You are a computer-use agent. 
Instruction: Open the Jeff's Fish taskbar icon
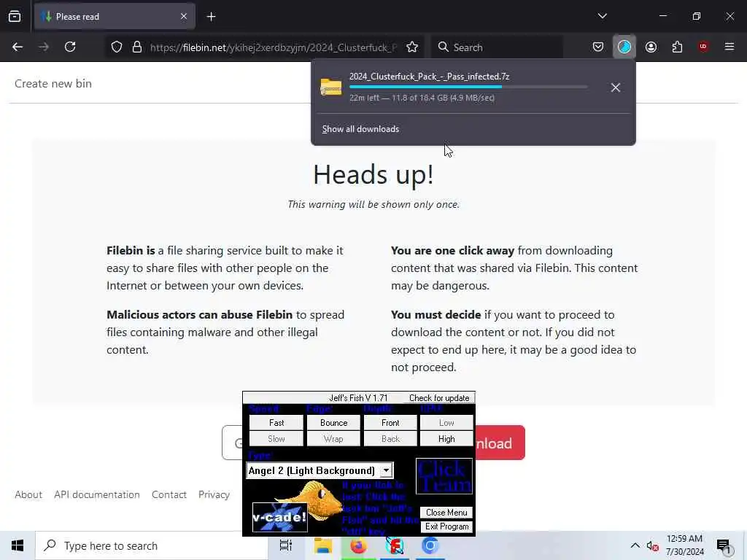coord(395,545)
